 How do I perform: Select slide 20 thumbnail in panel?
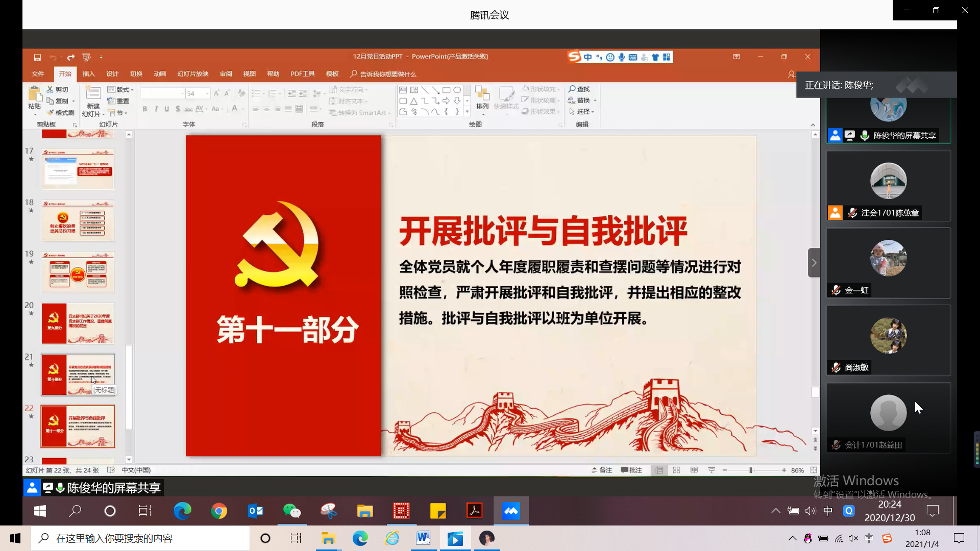(78, 323)
